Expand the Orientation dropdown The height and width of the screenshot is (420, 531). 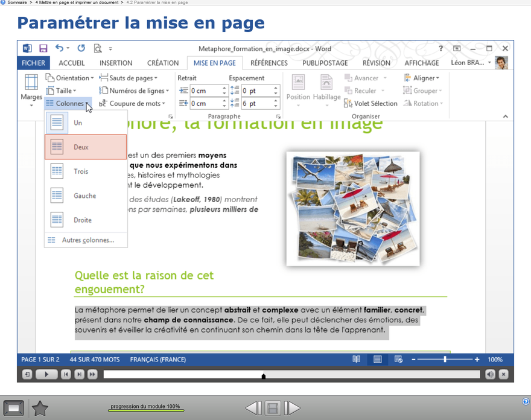[70, 78]
